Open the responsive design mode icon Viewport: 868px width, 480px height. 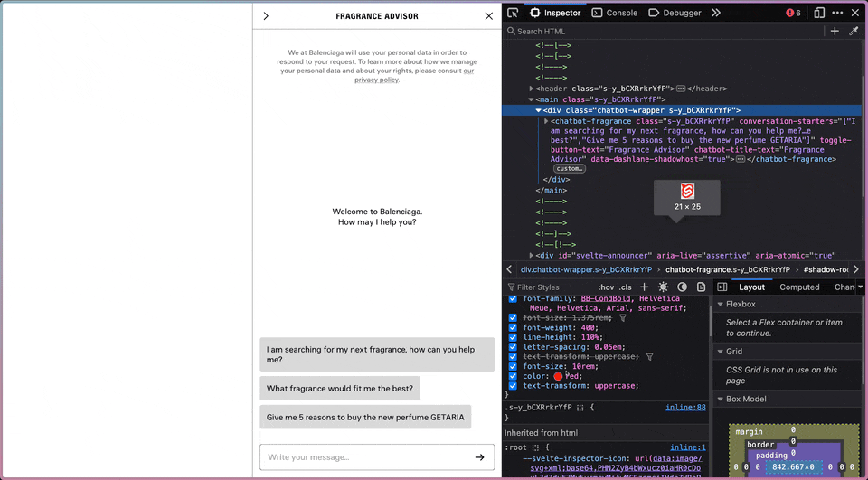(x=819, y=13)
